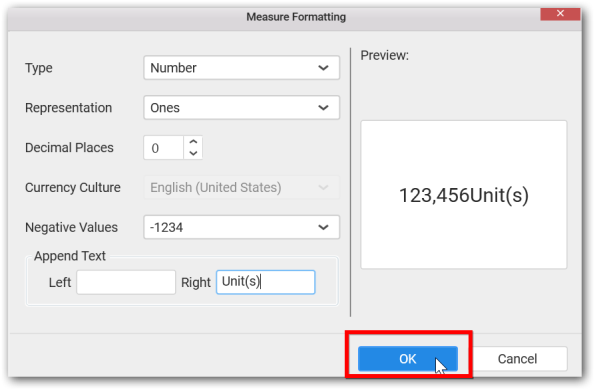The height and width of the screenshot is (390, 595).
Task: Click the Measure Formatting title bar
Action: (296, 17)
